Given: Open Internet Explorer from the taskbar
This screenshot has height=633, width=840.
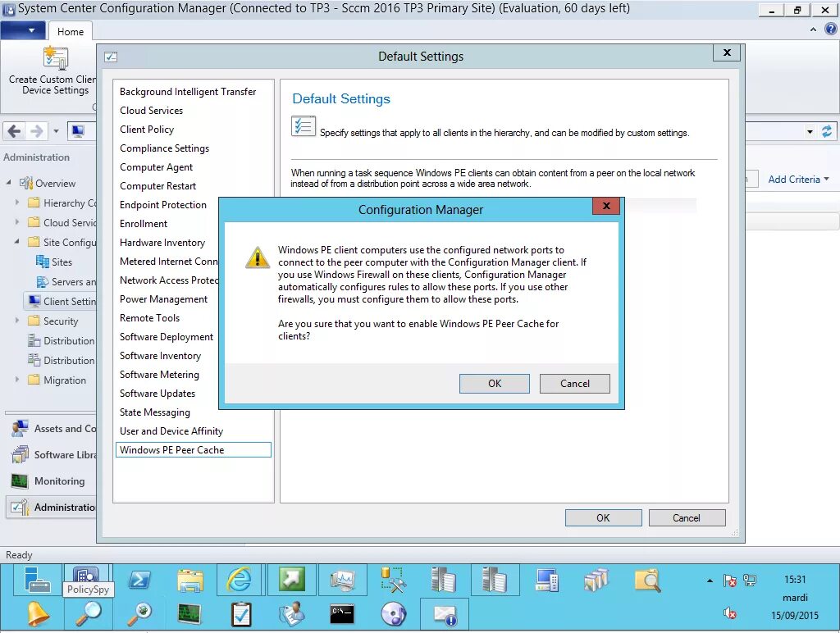Looking at the screenshot, I should (239, 580).
